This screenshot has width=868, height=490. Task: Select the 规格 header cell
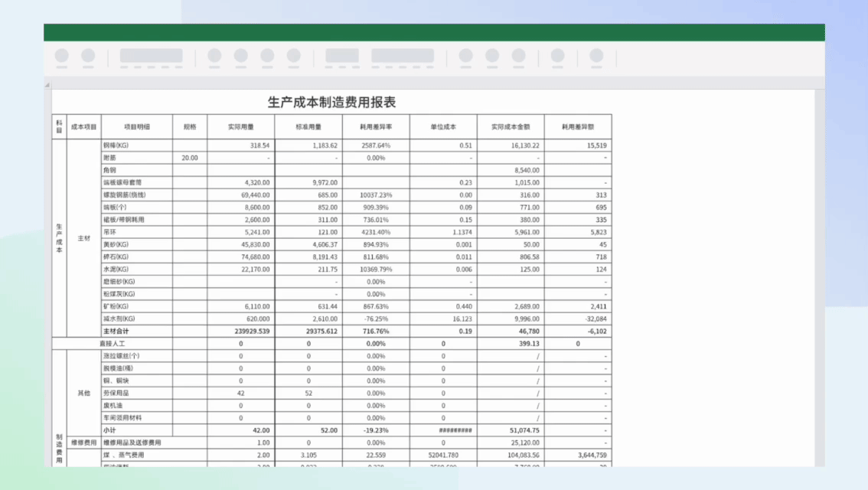click(190, 127)
